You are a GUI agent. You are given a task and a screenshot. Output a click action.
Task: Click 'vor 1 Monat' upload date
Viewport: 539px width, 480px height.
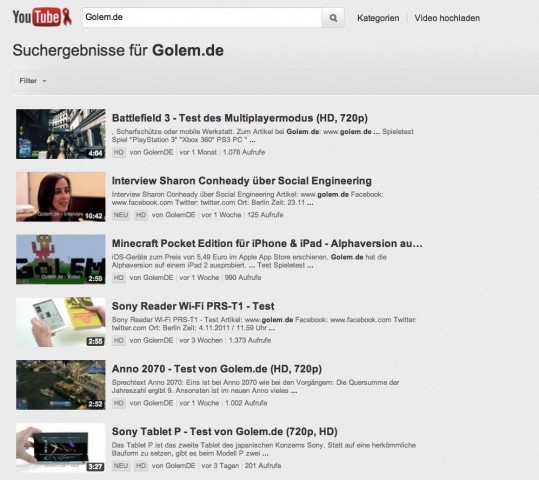click(x=198, y=152)
